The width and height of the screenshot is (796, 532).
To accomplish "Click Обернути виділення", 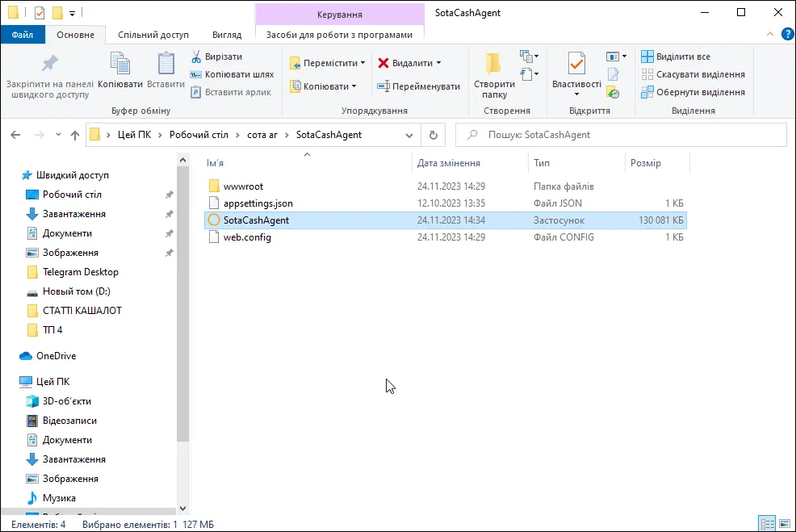I will (x=693, y=92).
